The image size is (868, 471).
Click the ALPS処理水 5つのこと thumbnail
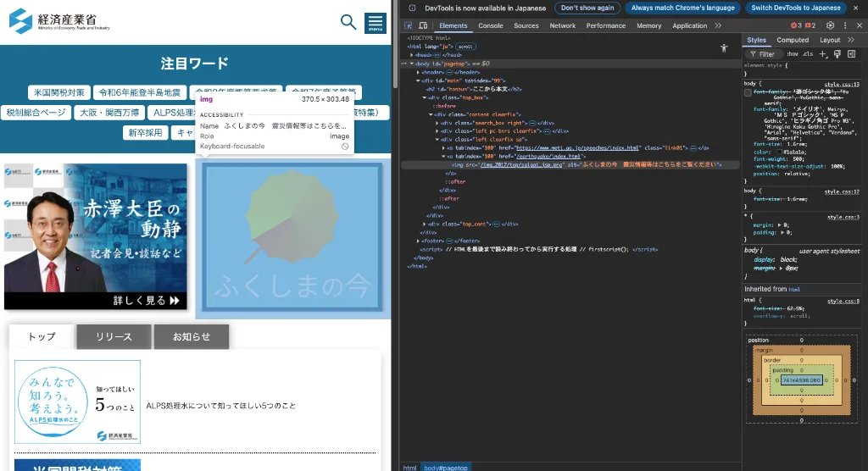(77, 402)
